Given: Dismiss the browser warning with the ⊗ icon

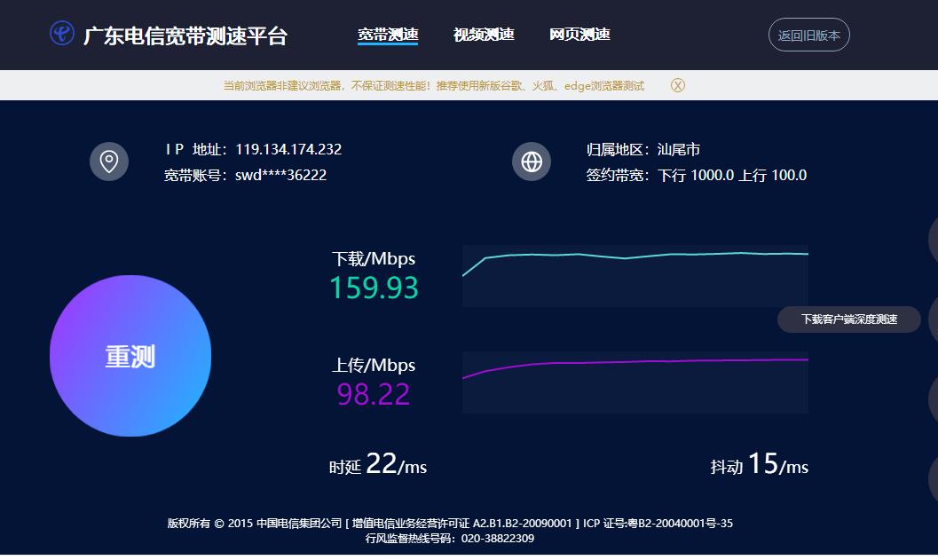Looking at the screenshot, I should [x=679, y=85].
